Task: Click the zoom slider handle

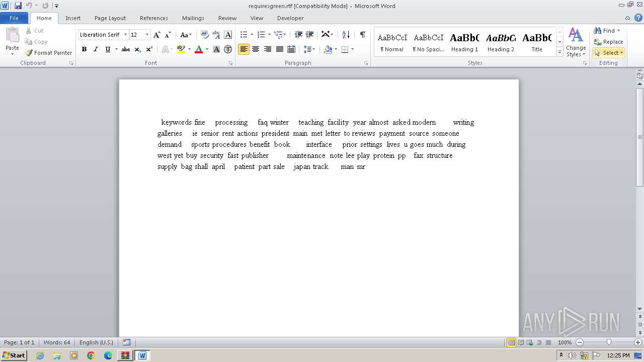Action: 609,342
